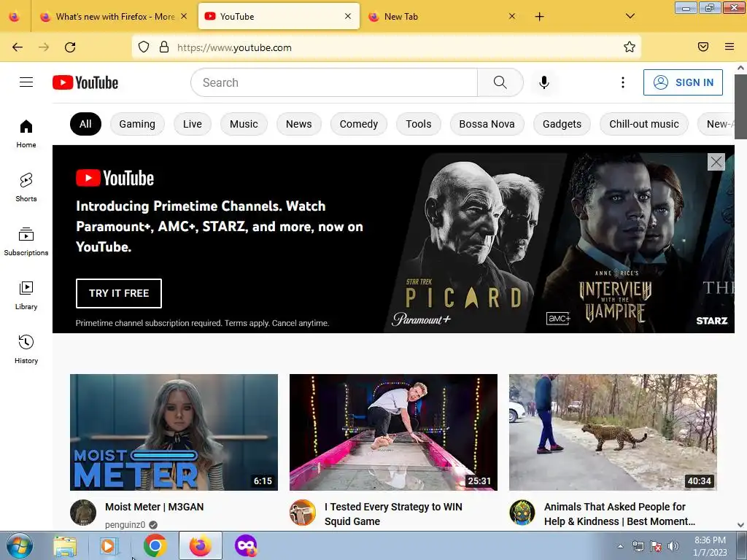The width and height of the screenshot is (747, 560).
Task: Click the SIGN IN button
Action: [683, 82]
